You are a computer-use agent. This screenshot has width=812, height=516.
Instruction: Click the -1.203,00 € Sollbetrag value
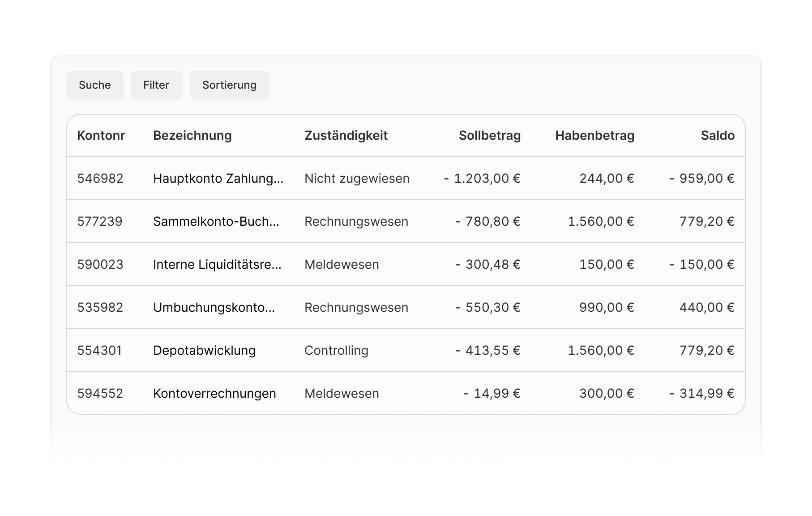point(482,178)
